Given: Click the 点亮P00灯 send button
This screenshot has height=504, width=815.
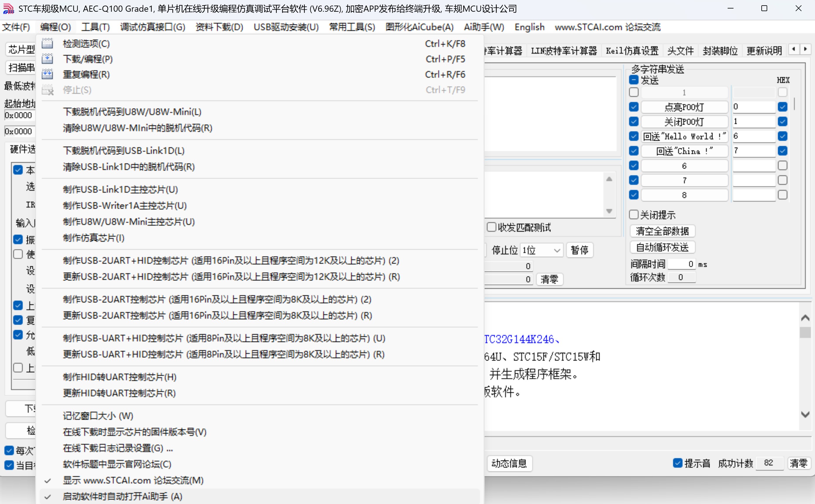Looking at the screenshot, I should (x=684, y=107).
